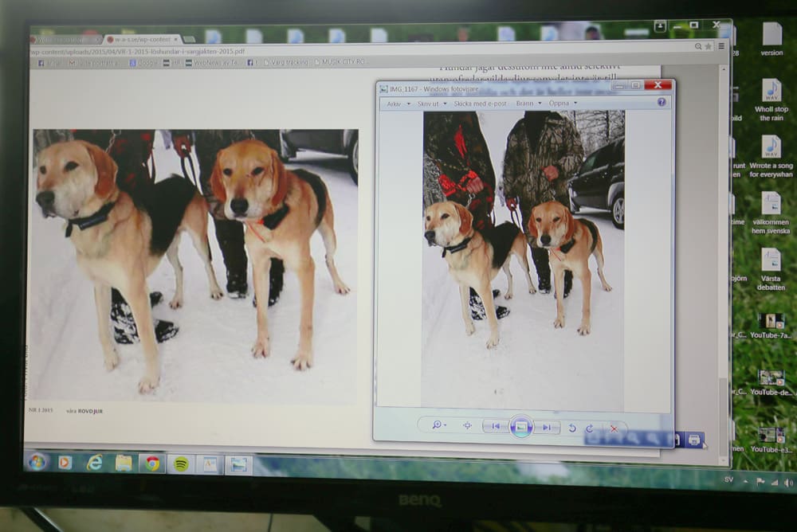Open the Bränn menu in fotovisare
797x532 pixels.
528,104
